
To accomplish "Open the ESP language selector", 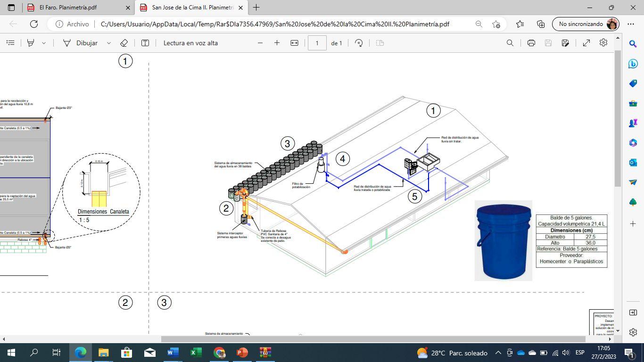I will click(580, 353).
